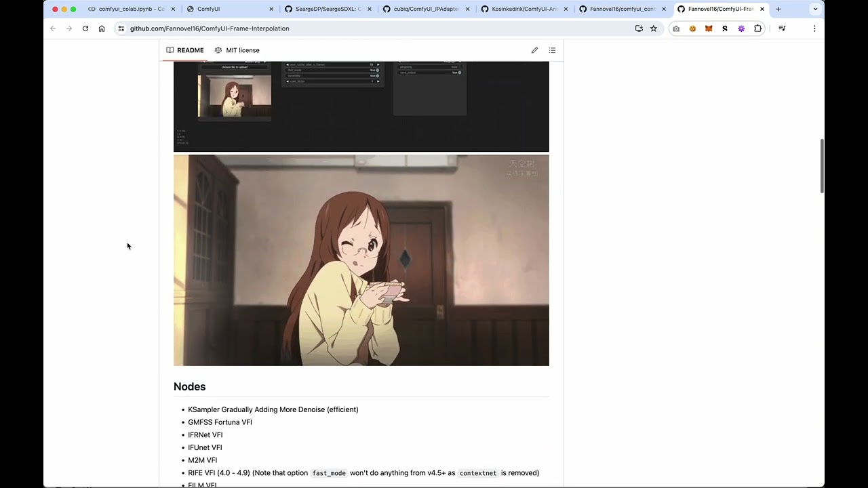View site information icon in address bar
868x488 pixels.
tap(121, 28)
